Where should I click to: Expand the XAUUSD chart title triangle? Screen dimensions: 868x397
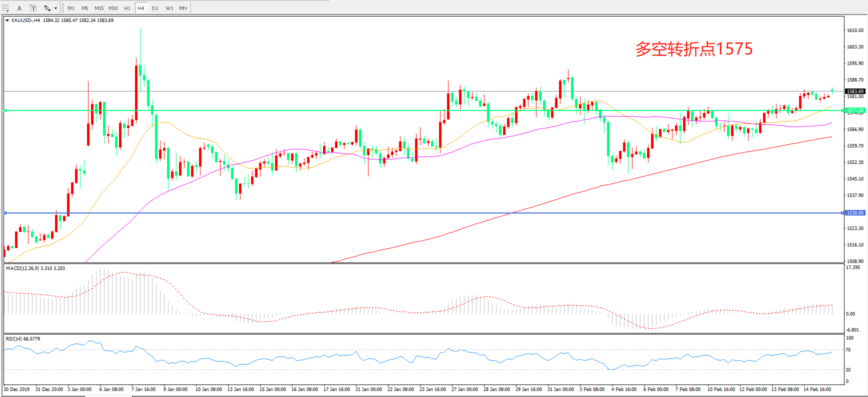pyautogui.click(x=7, y=20)
